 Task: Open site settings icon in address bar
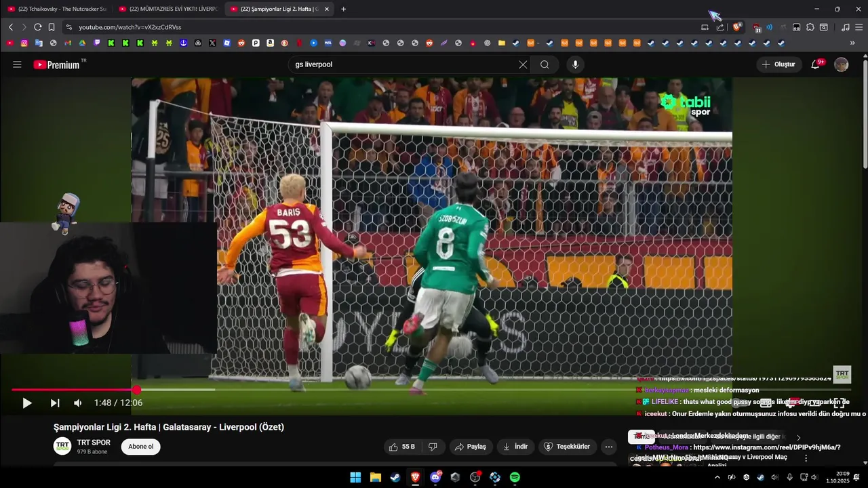click(x=68, y=27)
